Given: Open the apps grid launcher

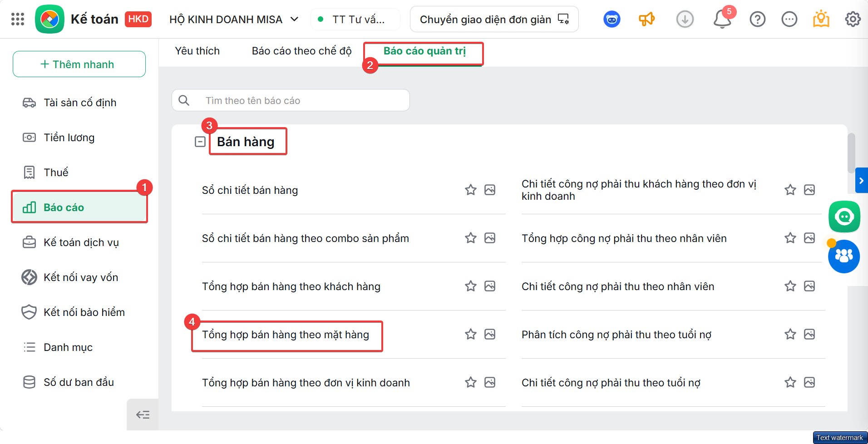Looking at the screenshot, I should point(18,19).
